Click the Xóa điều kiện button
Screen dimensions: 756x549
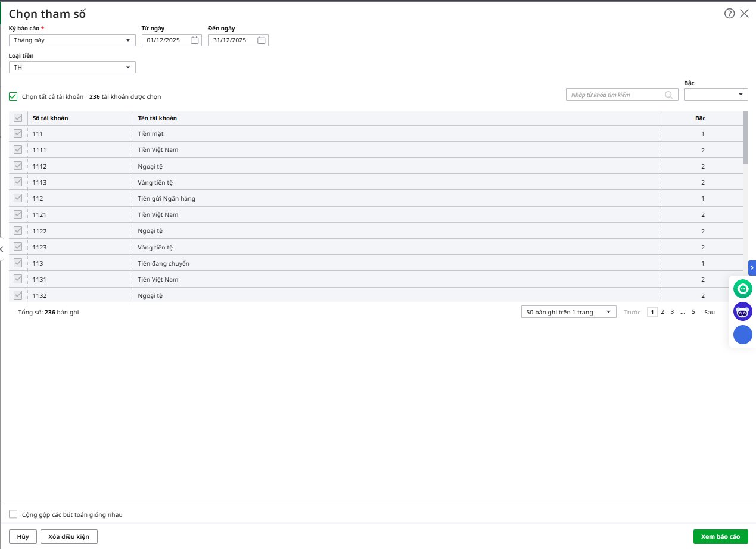click(x=69, y=536)
